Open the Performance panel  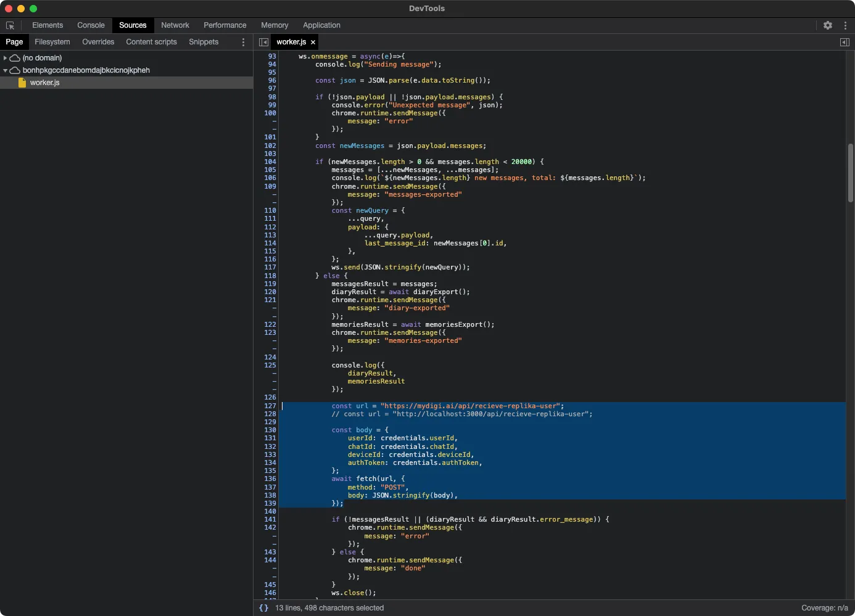[225, 25]
